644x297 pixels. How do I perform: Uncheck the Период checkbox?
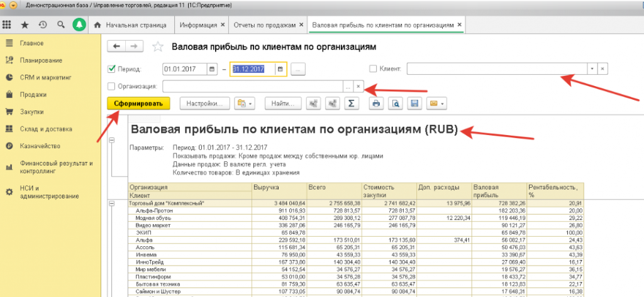point(112,69)
